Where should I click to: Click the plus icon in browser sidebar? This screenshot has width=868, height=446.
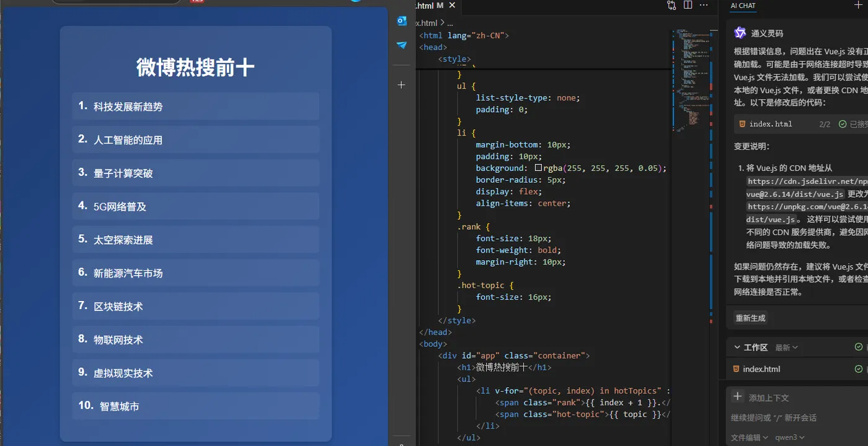[x=402, y=84]
